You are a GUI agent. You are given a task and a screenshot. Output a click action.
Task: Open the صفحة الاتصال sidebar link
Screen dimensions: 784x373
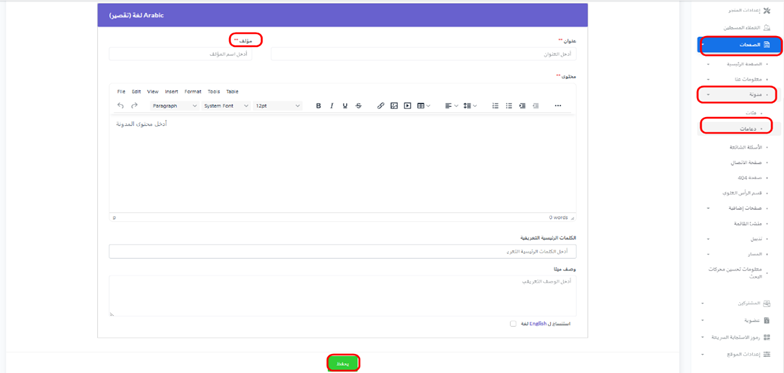click(x=746, y=163)
